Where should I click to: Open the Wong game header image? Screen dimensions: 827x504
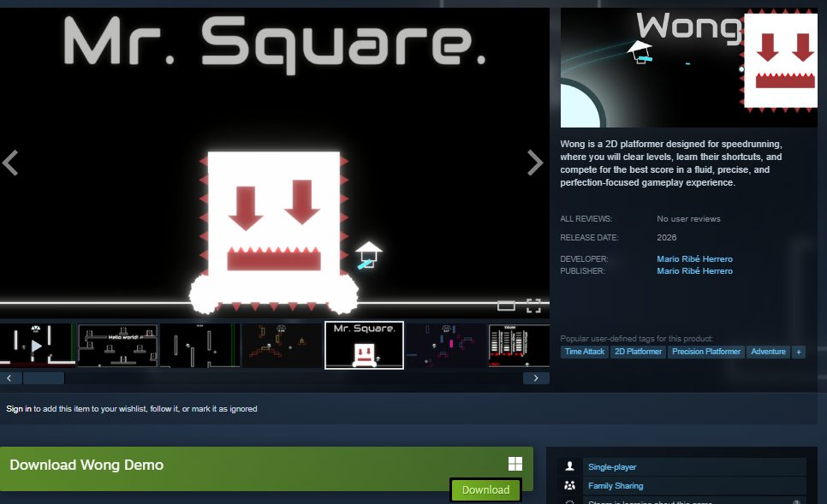[689, 68]
